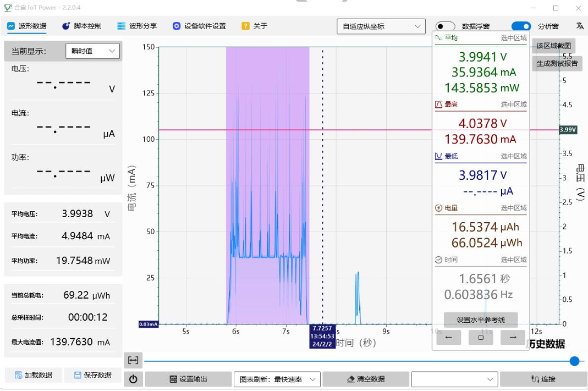Click 加载数据 button
The width and height of the screenshot is (588, 391).
click(34, 375)
